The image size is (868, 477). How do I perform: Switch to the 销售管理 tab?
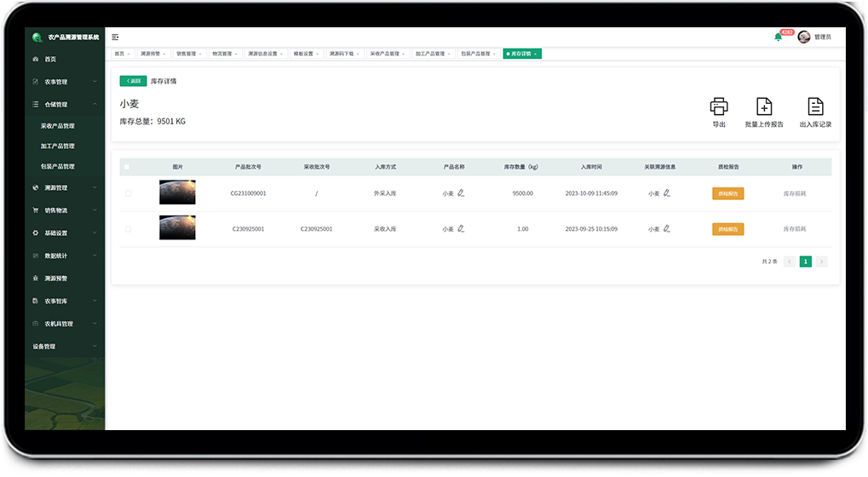click(189, 54)
